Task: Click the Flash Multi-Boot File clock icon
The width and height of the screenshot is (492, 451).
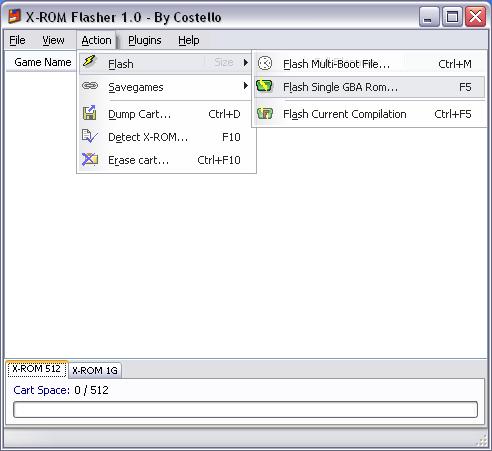Action: [x=265, y=63]
